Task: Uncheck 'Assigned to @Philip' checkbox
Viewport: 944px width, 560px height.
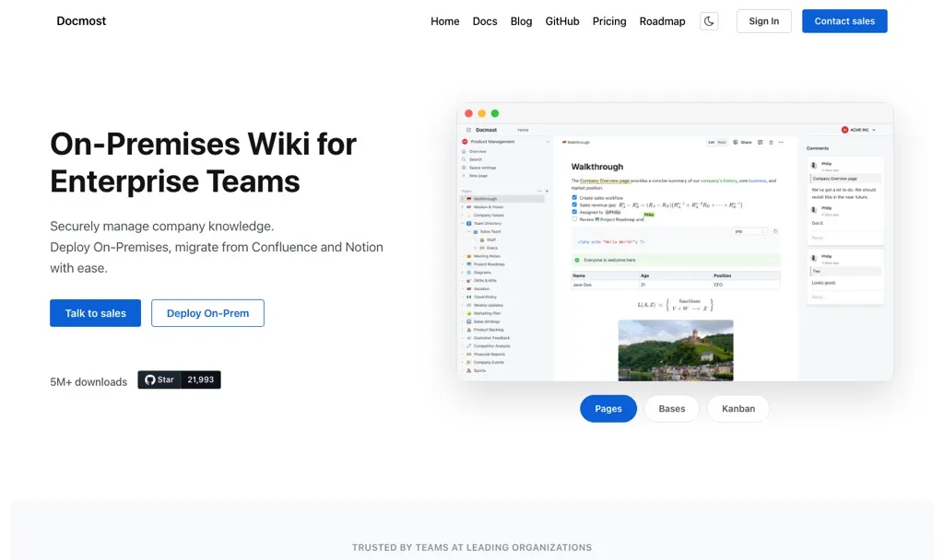Action: click(574, 212)
